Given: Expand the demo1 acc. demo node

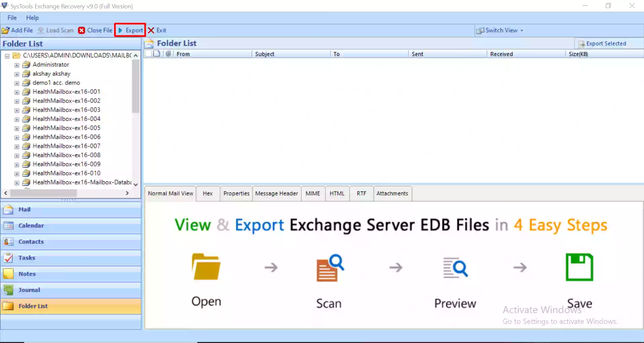Looking at the screenshot, I should click(x=17, y=83).
